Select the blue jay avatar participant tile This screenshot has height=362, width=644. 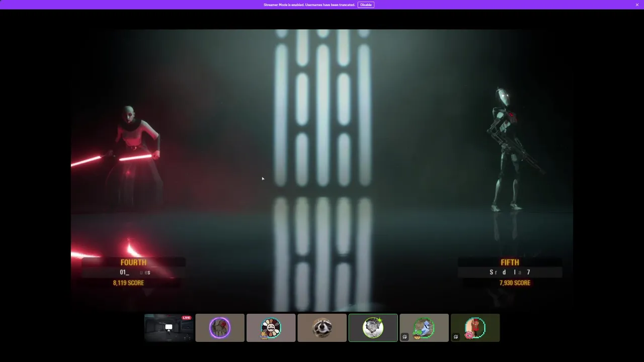pyautogui.click(x=424, y=328)
